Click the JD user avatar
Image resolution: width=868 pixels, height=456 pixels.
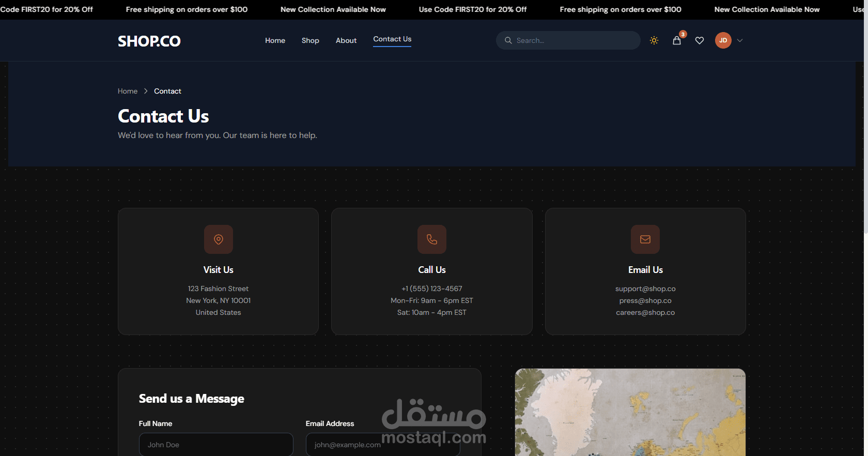click(x=723, y=40)
